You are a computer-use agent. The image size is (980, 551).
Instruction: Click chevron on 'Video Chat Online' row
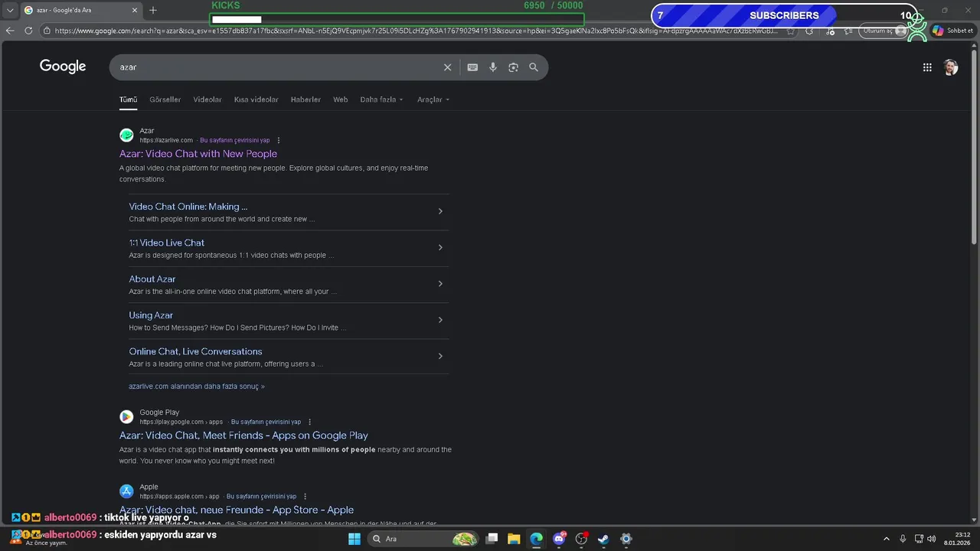click(x=440, y=211)
